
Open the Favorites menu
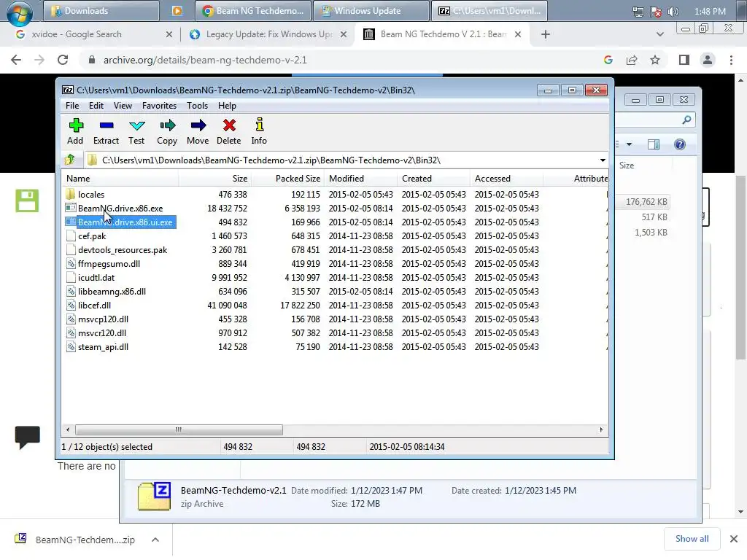pos(159,106)
